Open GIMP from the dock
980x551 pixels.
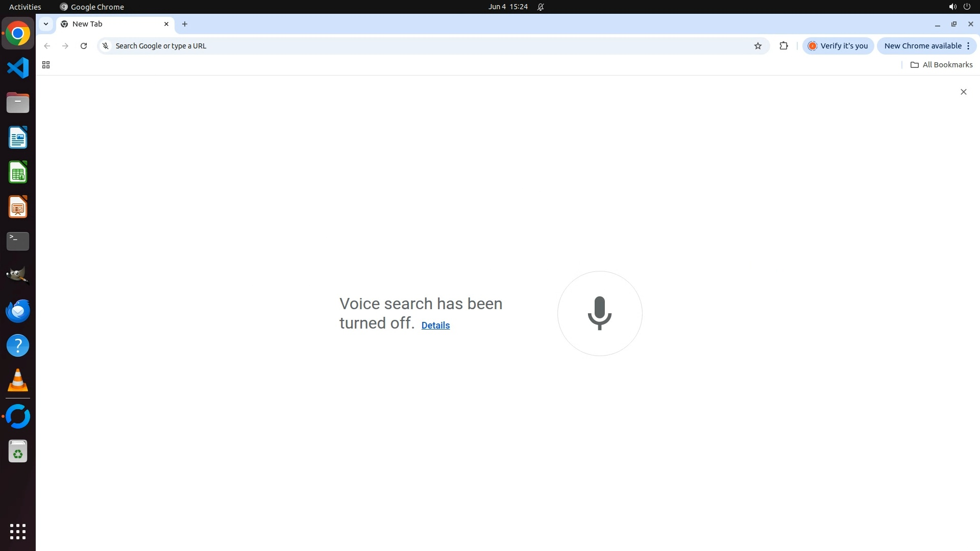click(18, 276)
